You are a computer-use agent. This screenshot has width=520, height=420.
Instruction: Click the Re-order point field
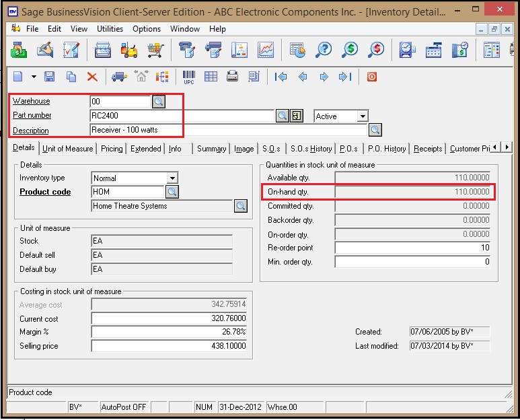412,248
